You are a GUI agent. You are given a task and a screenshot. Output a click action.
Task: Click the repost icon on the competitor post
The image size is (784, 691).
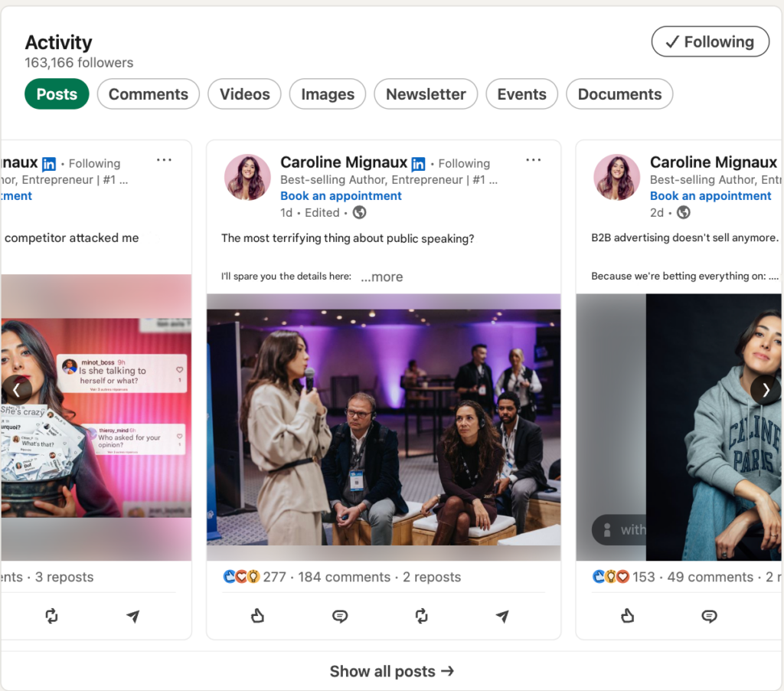coord(51,616)
